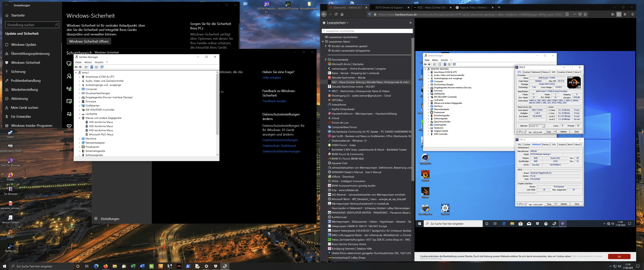
Task: Open the Aktion menu in Geräte-Manager
Action: (88, 62)
